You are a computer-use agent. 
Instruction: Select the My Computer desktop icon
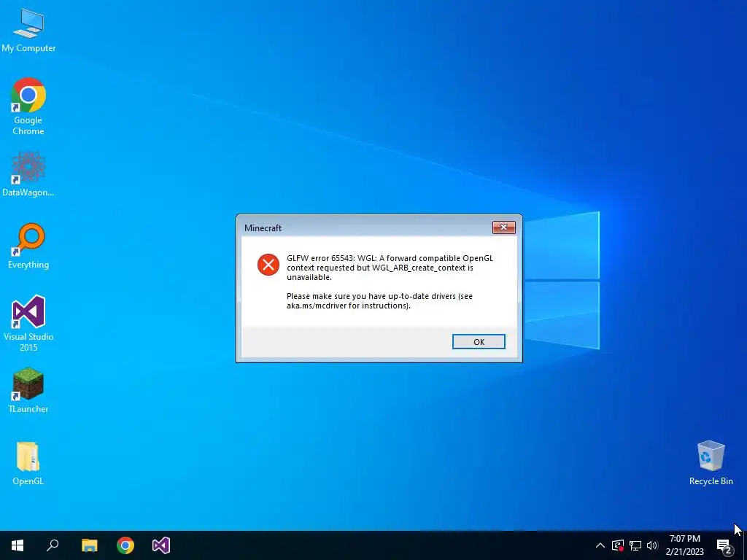tap(28, 31)
